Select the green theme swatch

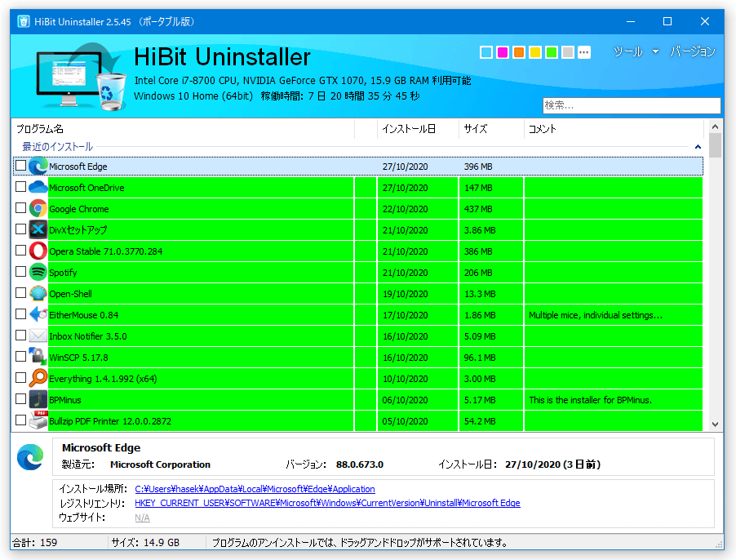click(552, 52)
